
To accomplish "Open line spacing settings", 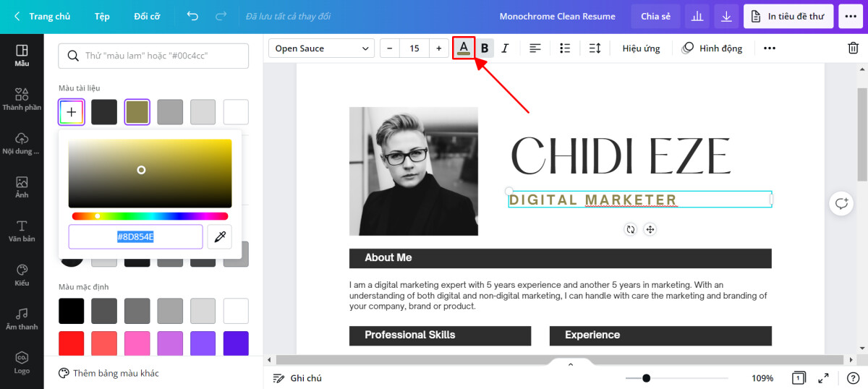I will 595,48.
